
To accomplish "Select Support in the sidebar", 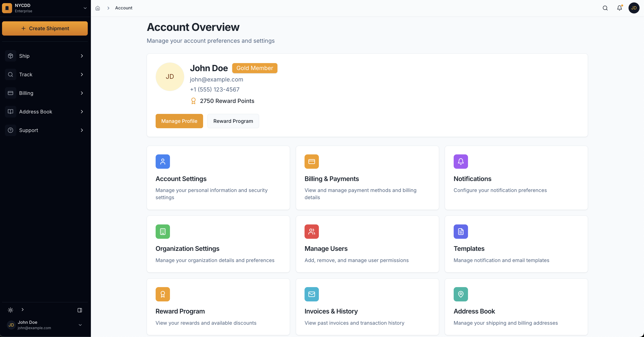I will click(x=28, y=130).
